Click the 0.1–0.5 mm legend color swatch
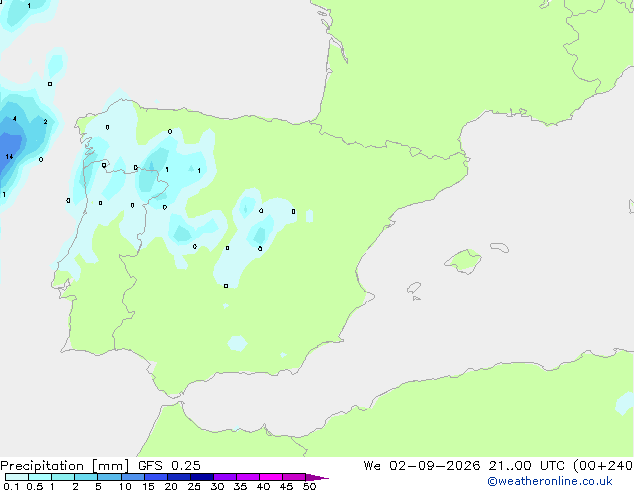This screenshot has height=490, width=634. (x=17, y=477)
